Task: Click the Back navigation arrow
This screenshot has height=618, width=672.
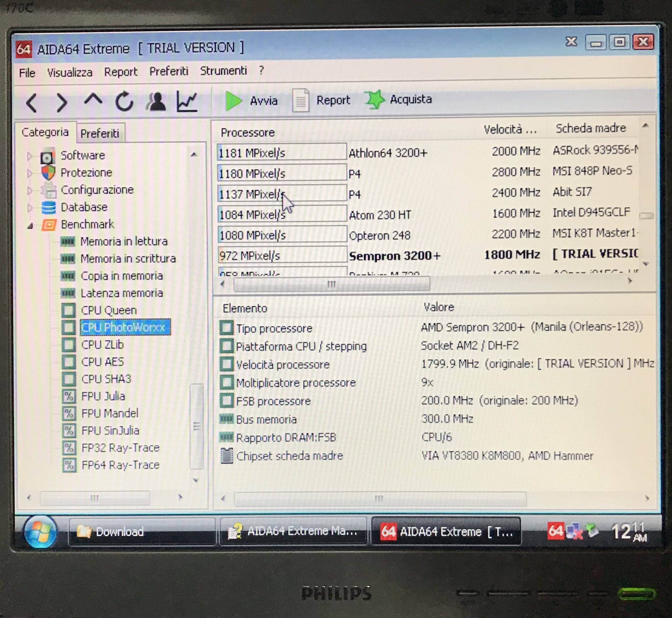Action: pos(32,102)
